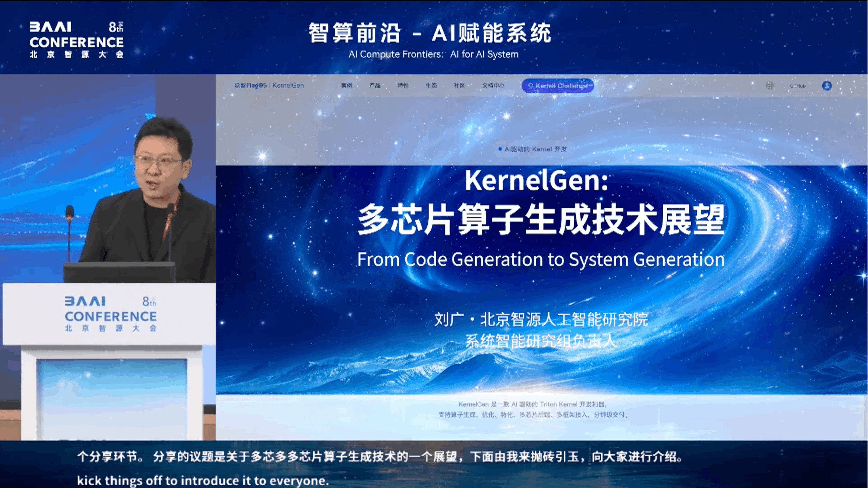Click the 系统智能研究组负责人 title line

click(x=541, y=341)
